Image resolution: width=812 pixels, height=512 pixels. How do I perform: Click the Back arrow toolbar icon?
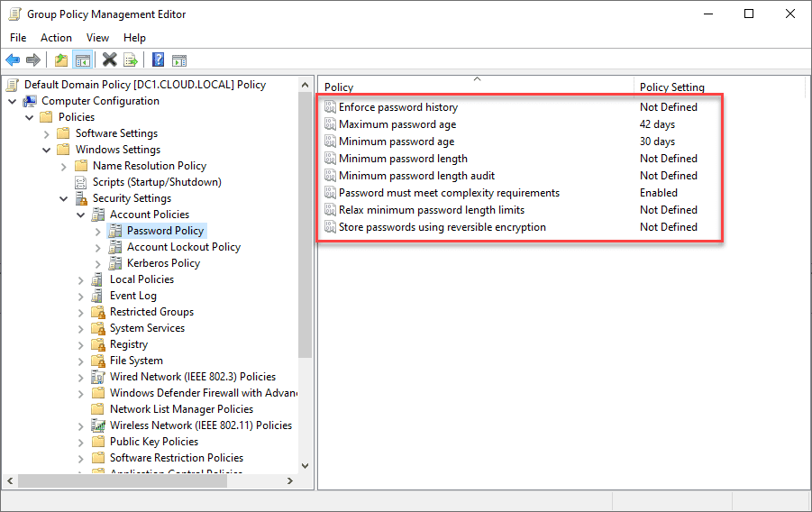[13, 60]
